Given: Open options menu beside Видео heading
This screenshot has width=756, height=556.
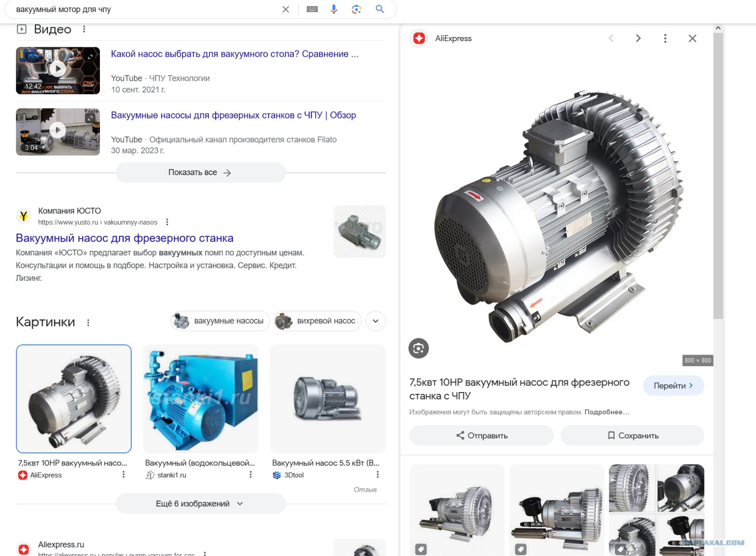Looking at the screenshot, I should (84, 29).
